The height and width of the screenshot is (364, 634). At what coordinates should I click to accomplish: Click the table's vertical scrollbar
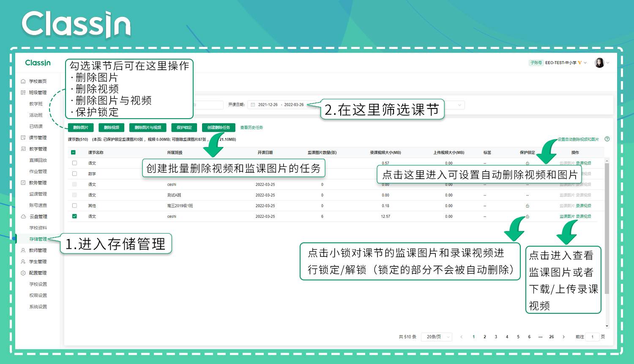[x=607, y=228]
